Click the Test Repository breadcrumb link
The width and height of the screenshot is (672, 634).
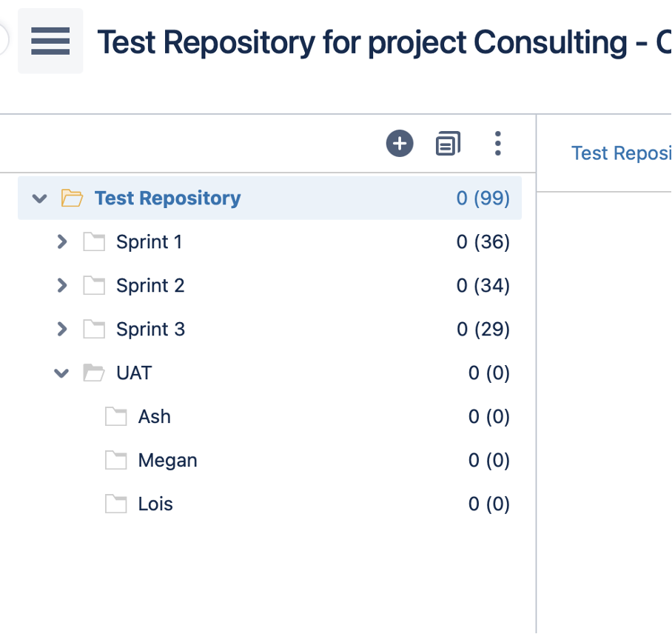pyautogui.click(x=620, y=153)
